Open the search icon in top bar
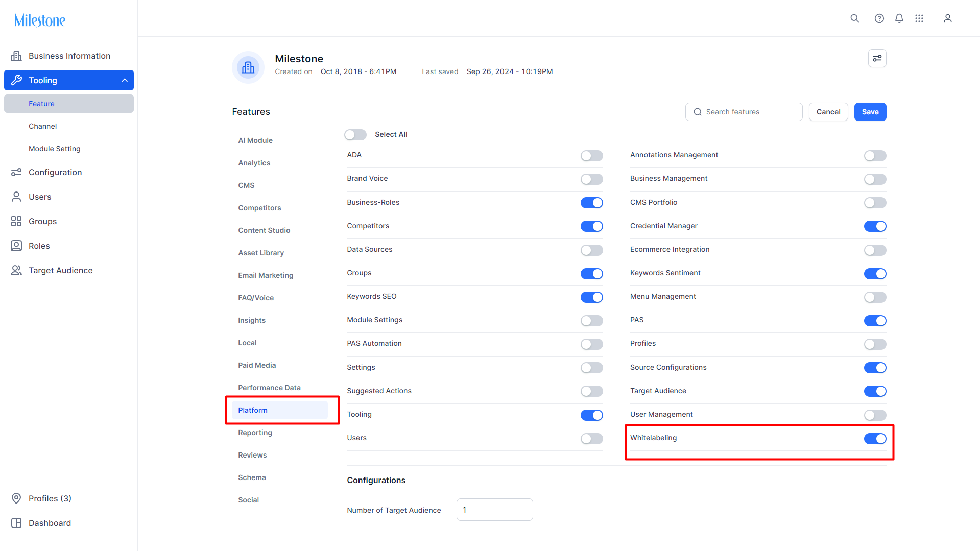 pyautogui.click(x=854, y=18)
